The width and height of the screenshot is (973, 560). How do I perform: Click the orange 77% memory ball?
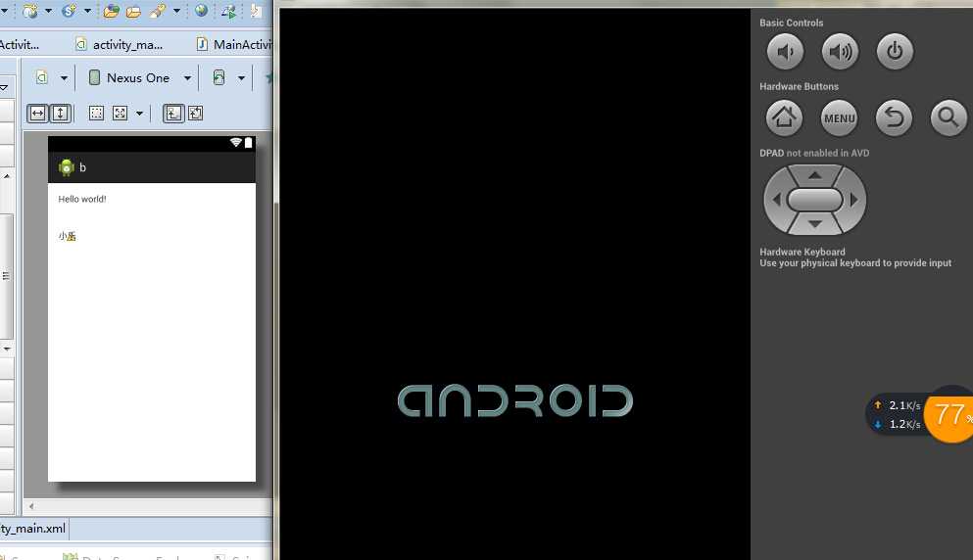[949, 414]
